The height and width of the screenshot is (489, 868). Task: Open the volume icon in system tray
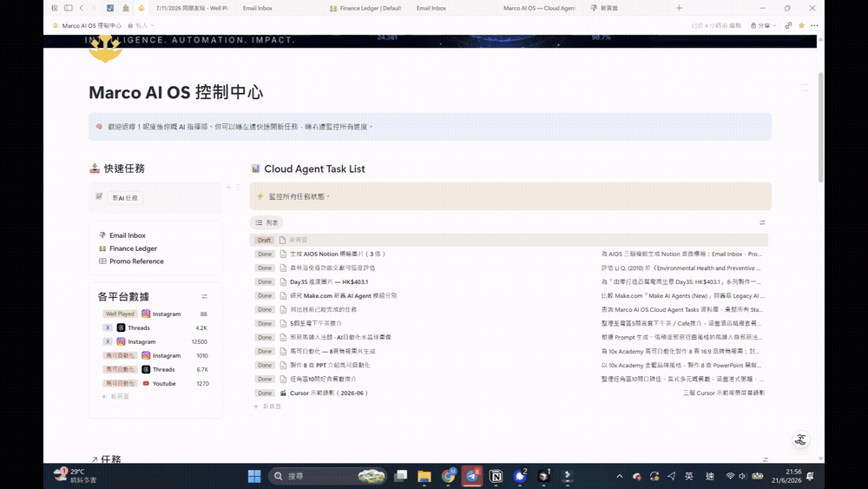(x=742, y=476)
